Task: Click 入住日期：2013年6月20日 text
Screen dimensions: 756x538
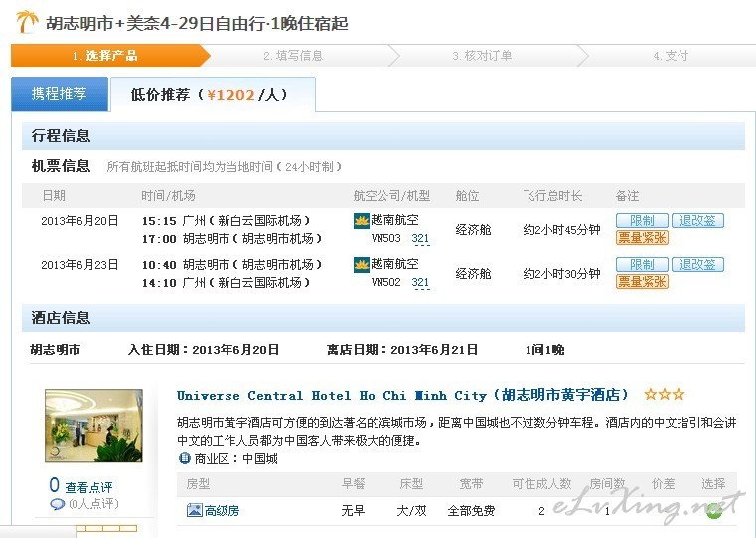Action: (204, 350)
